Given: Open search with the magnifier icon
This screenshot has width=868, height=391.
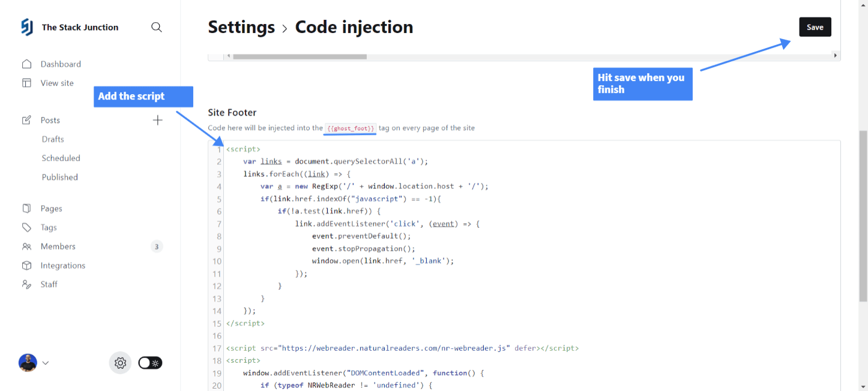Looking at the screenshot, I should (x=157, y=27).
